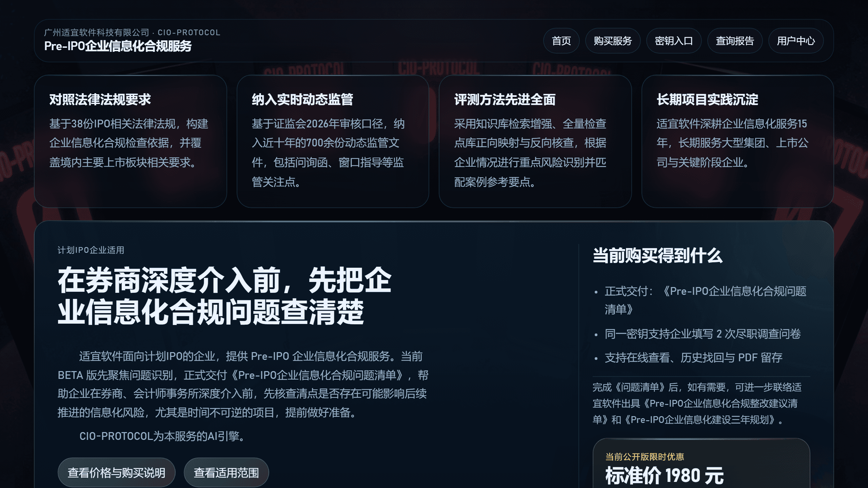
Task: Open the 密钥入口 page
Action: pyautogui.click(x=673, y=41)
